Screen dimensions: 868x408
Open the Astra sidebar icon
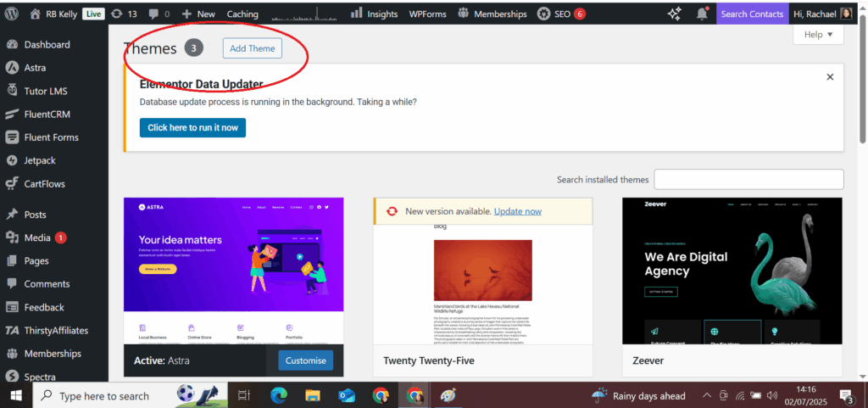click(x=12, y=68)
